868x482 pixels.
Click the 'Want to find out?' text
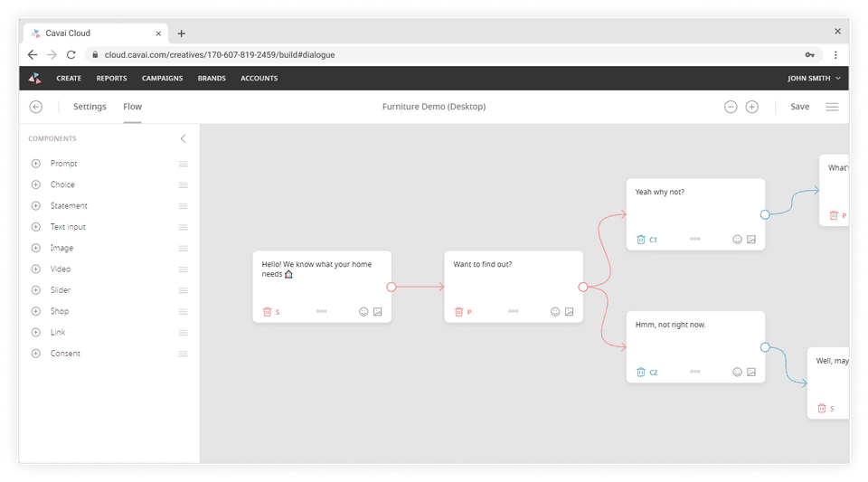(x=483, y=265)
